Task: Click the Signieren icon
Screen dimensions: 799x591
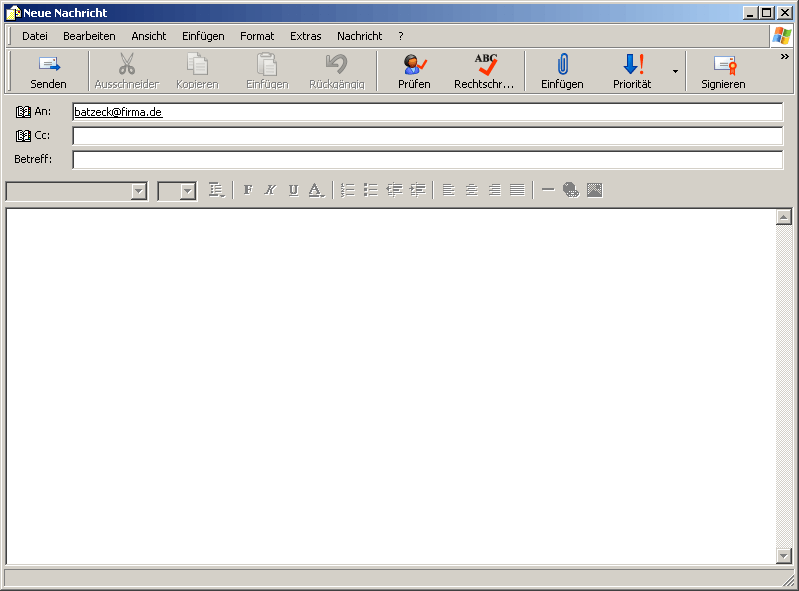Action: pyautogui.click(x=724, y=71)
